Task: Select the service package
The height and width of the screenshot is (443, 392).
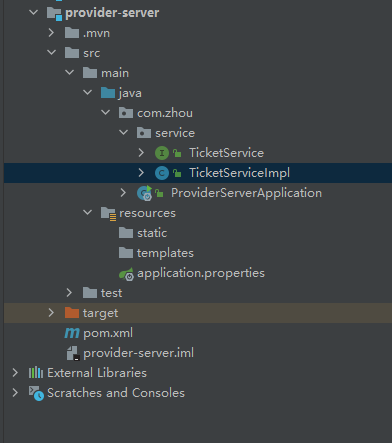Action: click(x=166, y=133)
